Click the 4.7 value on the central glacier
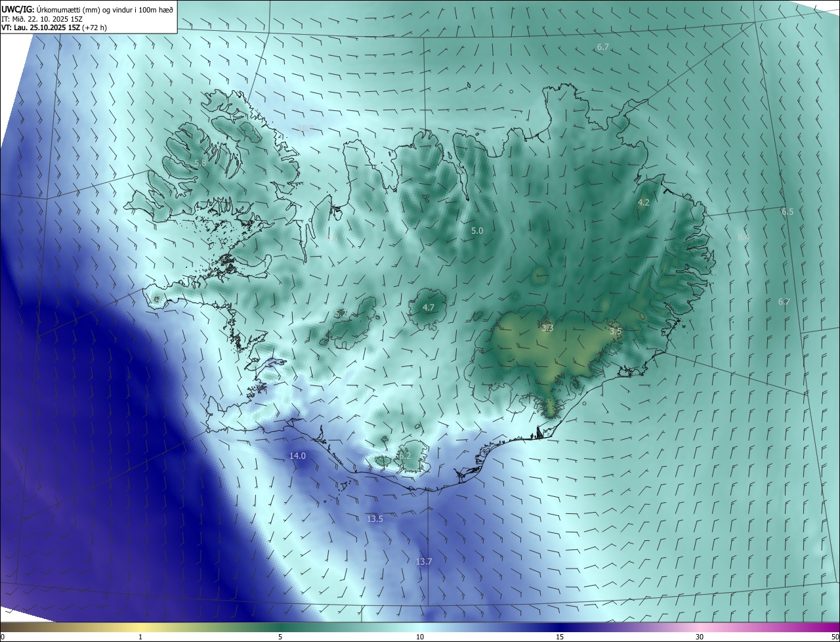840x642 pixels. (x=429, y=307)
